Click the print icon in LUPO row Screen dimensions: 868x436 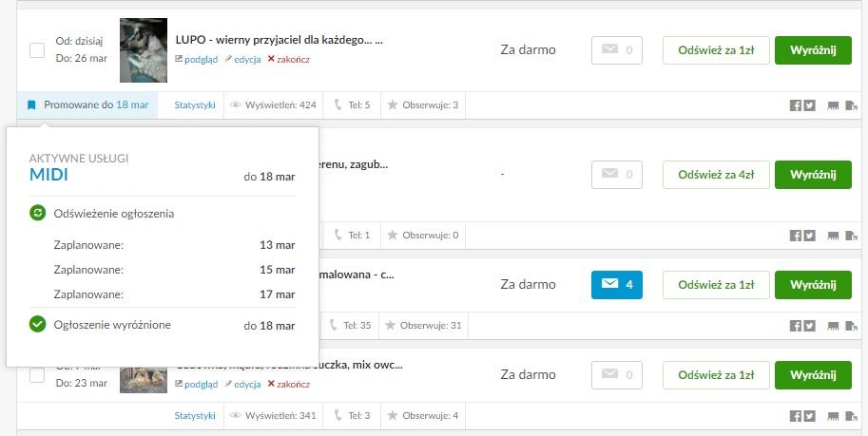pyautogui.click(x=833, y=105)
